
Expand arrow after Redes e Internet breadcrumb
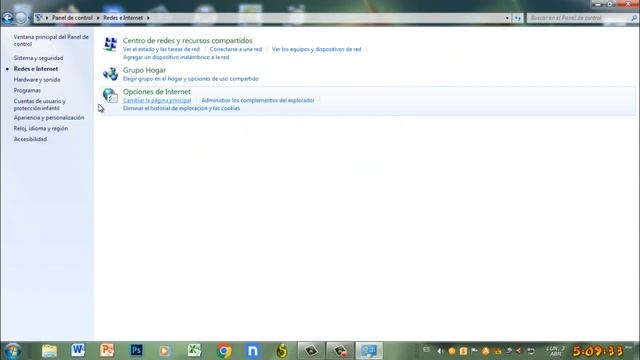click(148, 18)
